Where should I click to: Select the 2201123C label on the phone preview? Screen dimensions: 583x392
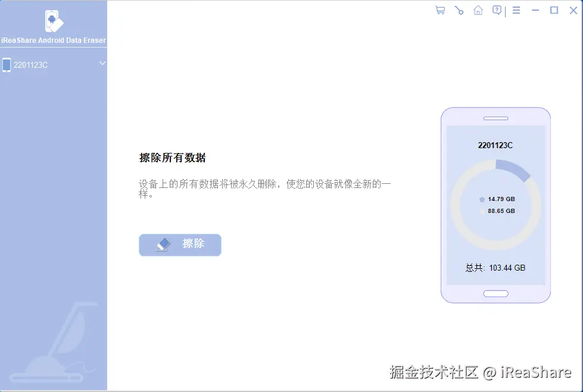coord(495,145)
